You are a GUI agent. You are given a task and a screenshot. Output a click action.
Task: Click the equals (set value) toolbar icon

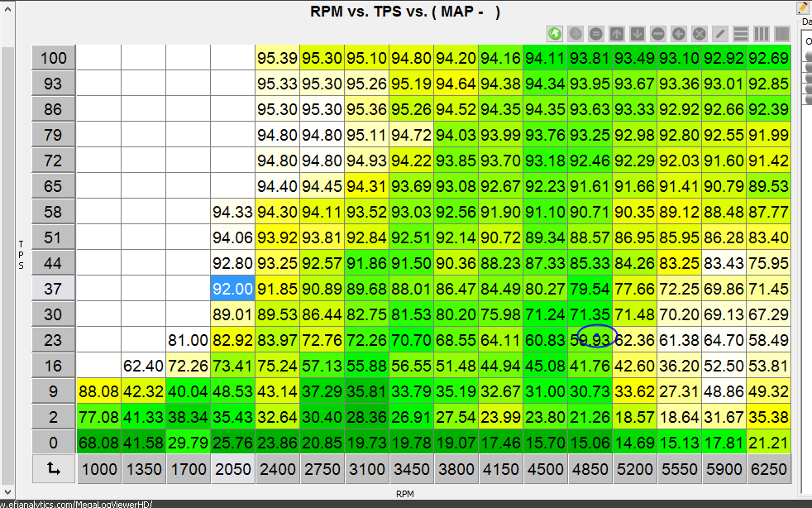coord(596,34)
